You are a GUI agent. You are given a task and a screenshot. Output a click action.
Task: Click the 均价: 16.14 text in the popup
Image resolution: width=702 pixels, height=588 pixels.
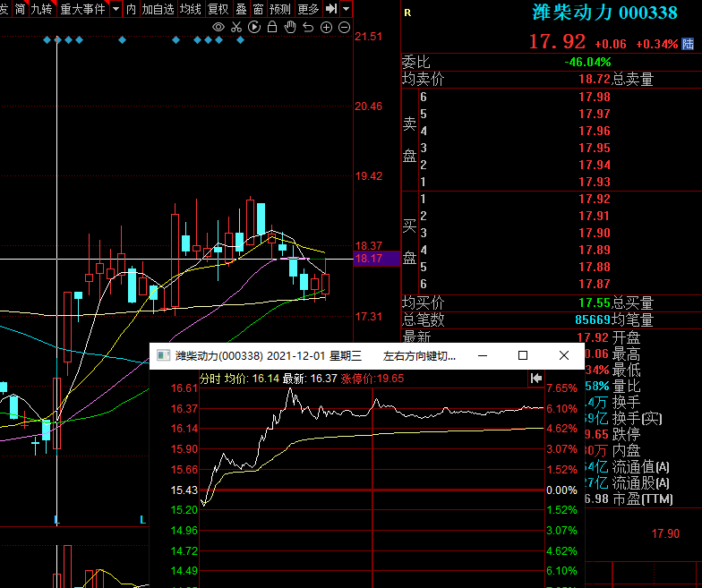coord(252,379)
